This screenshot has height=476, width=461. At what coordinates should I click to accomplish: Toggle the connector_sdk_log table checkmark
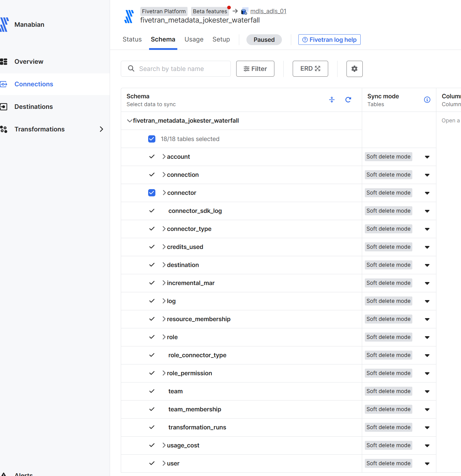(152, 211)
